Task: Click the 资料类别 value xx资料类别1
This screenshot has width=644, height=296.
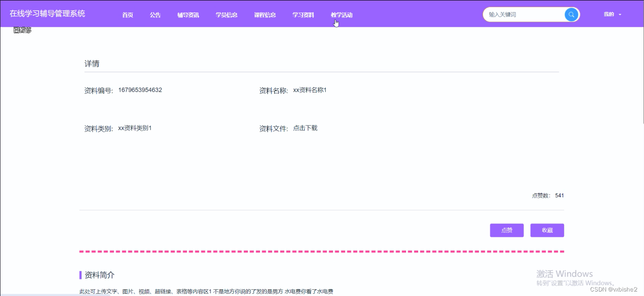Action: coord(135,128)
